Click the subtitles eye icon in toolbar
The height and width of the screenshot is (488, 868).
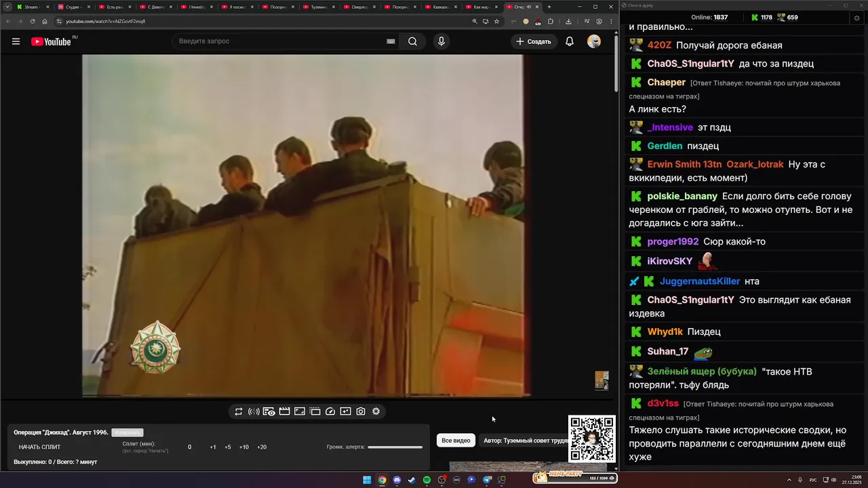click(269, 411)
